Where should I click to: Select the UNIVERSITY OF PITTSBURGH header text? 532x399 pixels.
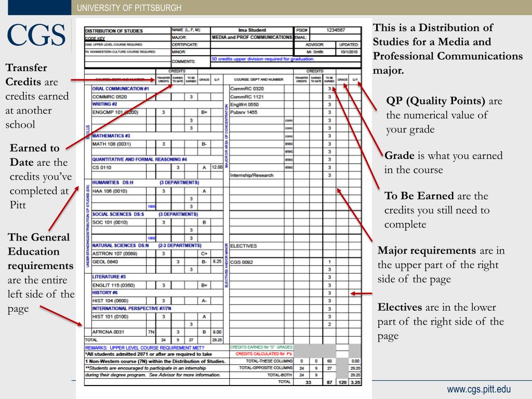point(129,8)
